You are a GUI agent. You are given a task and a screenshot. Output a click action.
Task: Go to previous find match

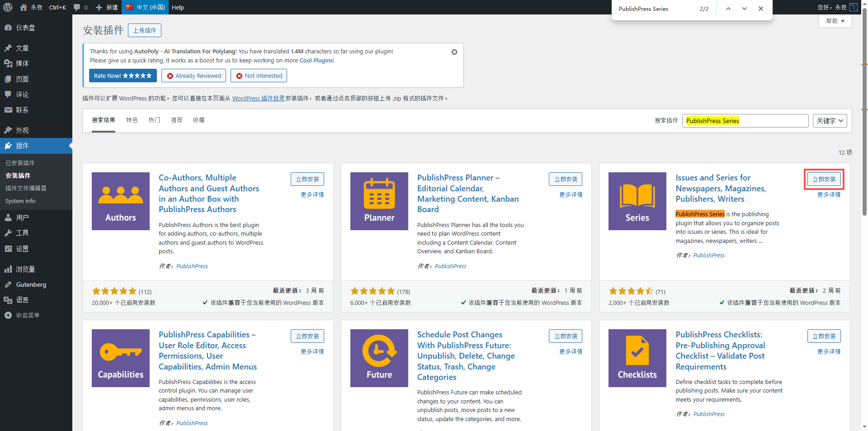tap(728, 9)
